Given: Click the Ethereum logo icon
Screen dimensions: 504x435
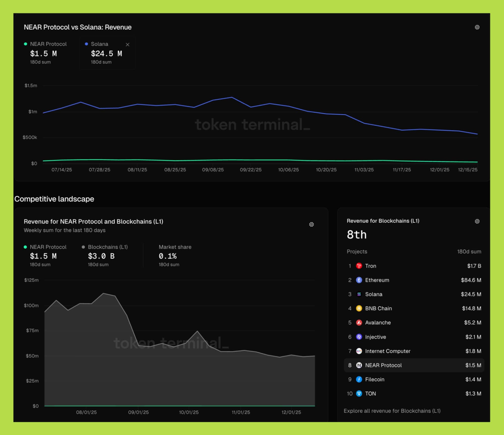Looking at the screenshot, I should [359, 280].
